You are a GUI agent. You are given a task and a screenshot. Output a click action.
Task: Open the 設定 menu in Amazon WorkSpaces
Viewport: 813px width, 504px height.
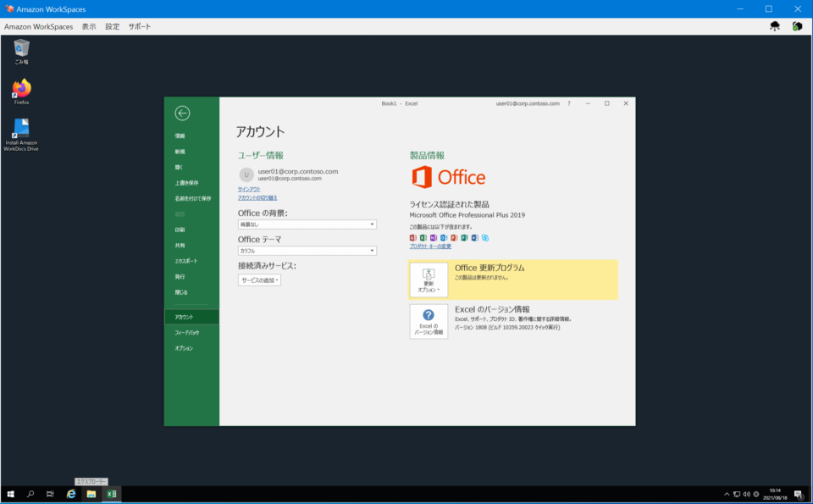[112, 26]
